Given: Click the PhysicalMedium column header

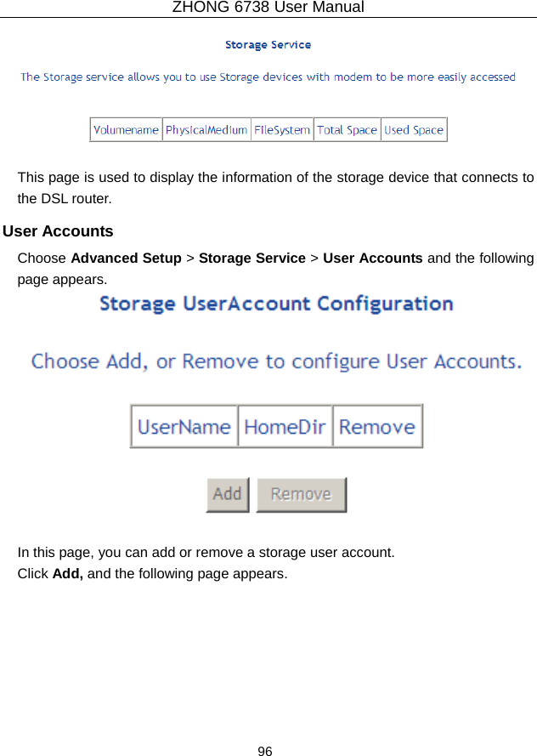Looking at the screenshot, I should click(x=206, y=130).
